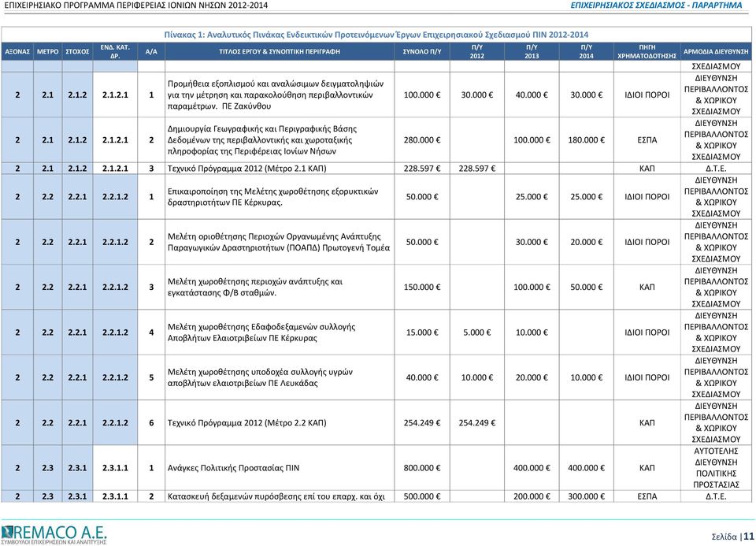Click ΕΣΠΑ funding source in δεξαμενών πυρόσβεσης row

point(647,496)
